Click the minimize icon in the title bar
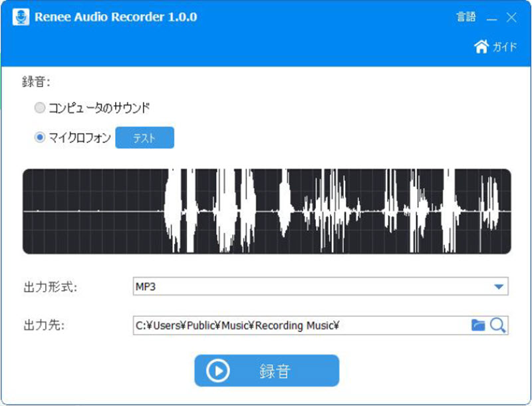 [x=493, y=17]
